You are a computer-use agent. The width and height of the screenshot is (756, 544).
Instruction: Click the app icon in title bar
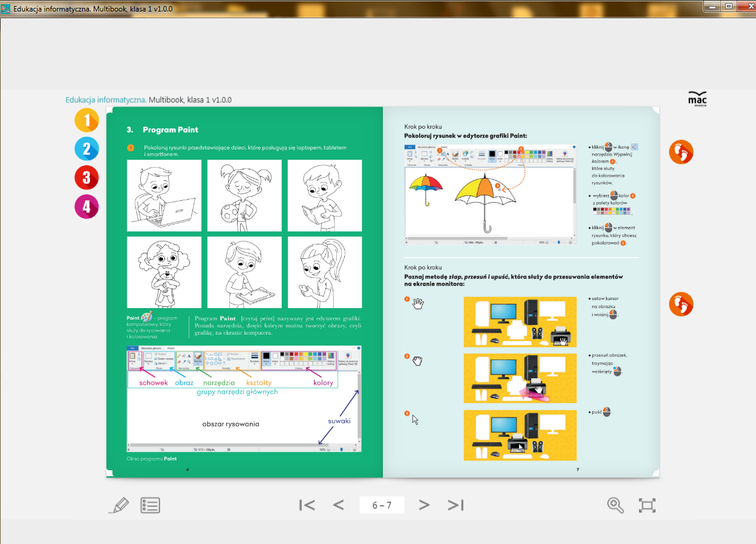[x=6, y=8]
